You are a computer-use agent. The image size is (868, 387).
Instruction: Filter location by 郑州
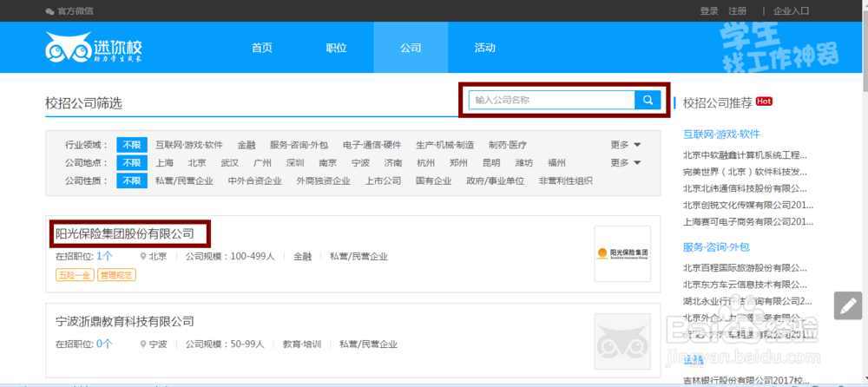pyautogui.click(x=458, y=163)
